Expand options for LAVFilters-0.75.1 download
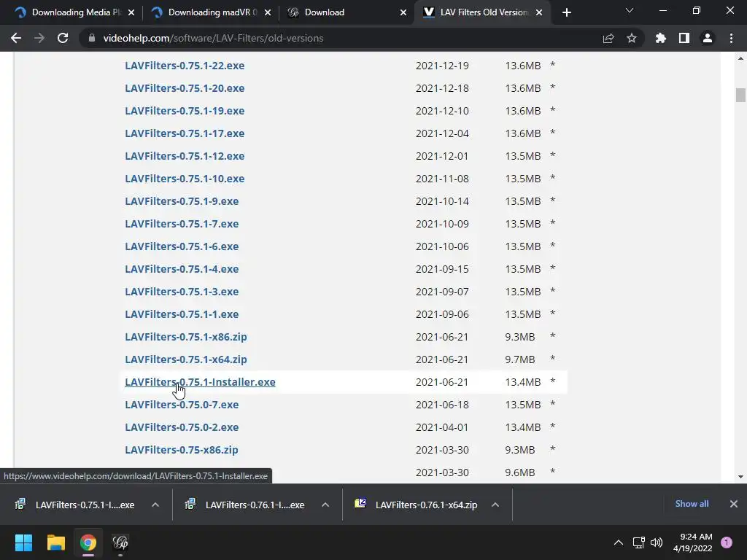 [155, 505]
